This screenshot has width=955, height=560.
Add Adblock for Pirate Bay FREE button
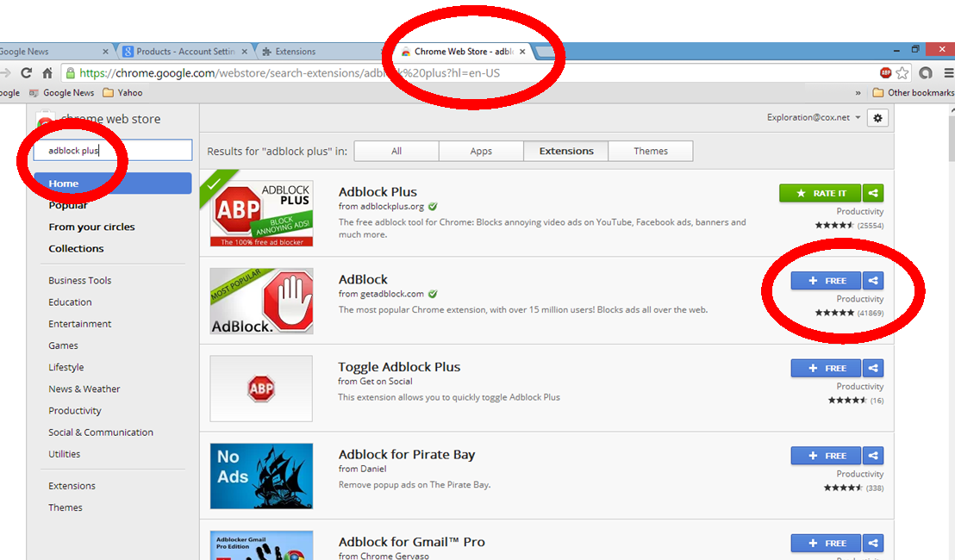tap(826, 455)
